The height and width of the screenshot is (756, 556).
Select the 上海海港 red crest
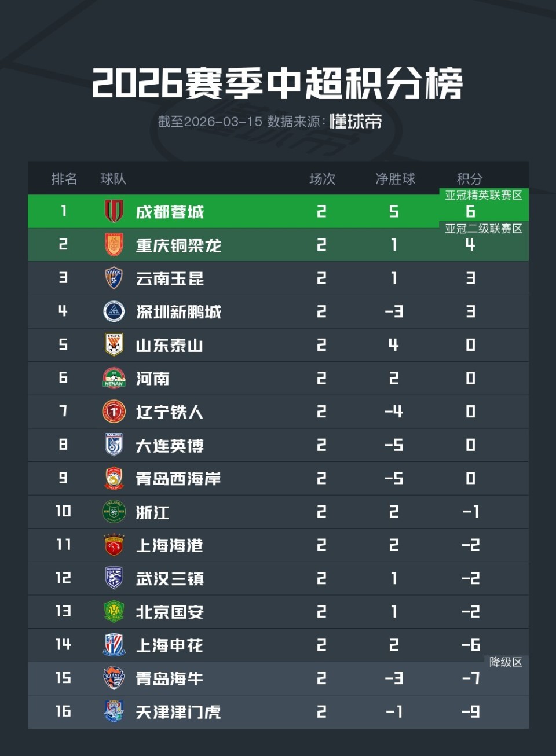coord(114,545)
